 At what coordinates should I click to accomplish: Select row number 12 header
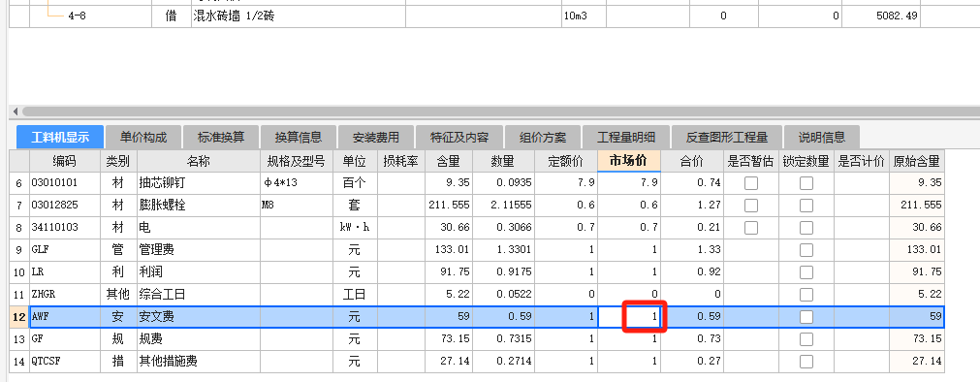tap(19, 317)
